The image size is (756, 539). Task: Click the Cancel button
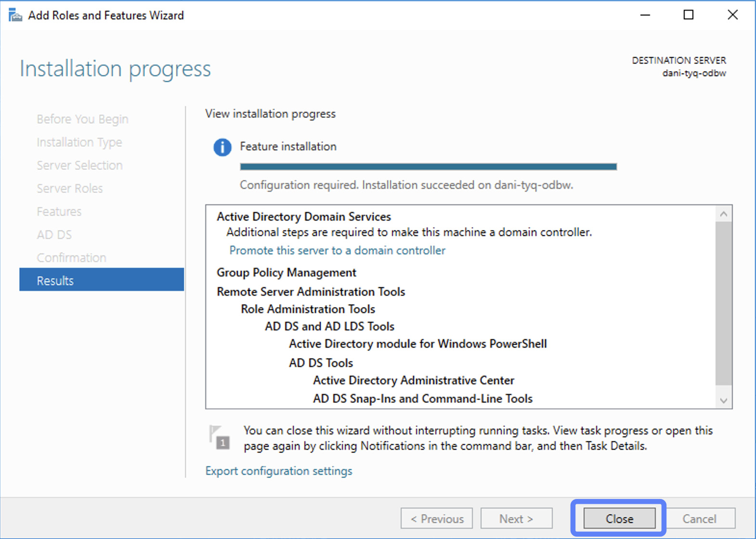click(x=699, y=519)
